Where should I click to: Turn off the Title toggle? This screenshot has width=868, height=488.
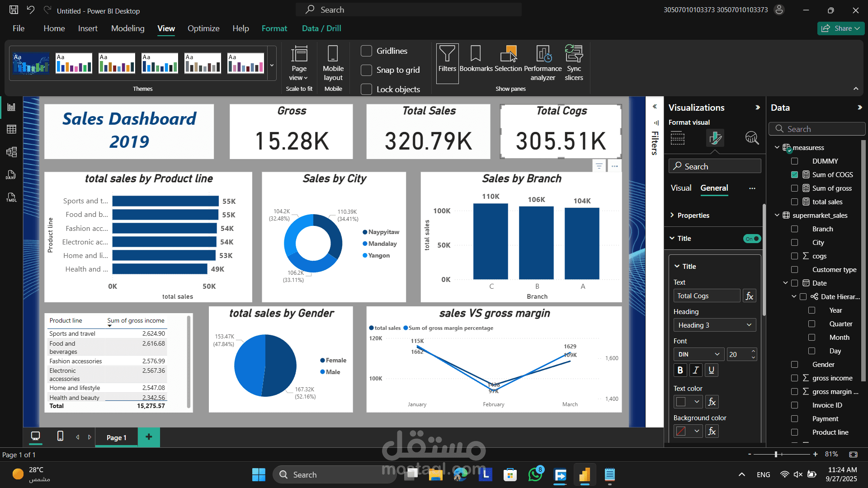click(x=752, y=239)
